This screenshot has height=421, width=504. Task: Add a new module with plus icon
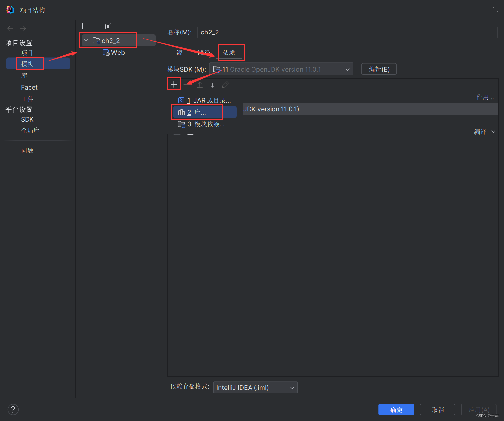click(82, 26)
